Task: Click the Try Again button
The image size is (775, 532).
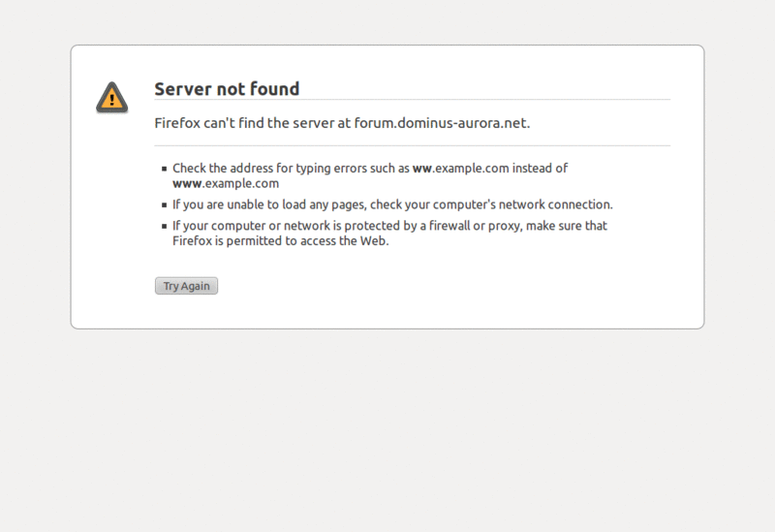Action: 186,286
